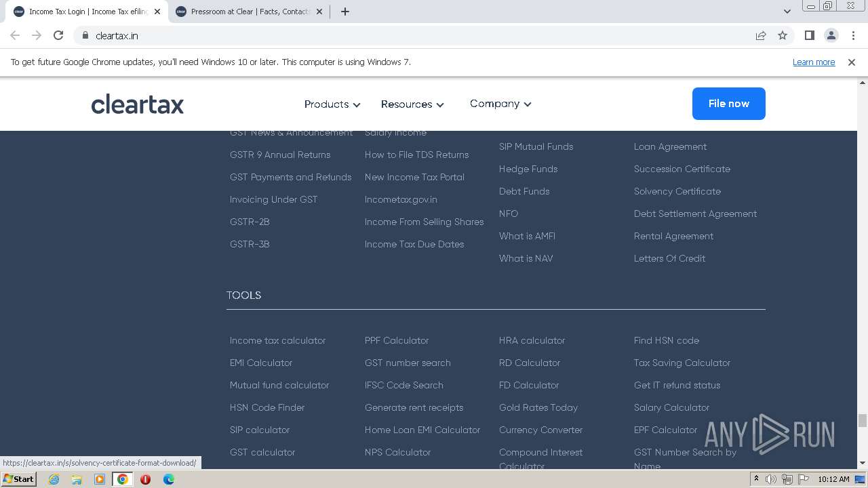Click the File now button
The width and height of the screenshot is (868, 488).
click(729, 104)
